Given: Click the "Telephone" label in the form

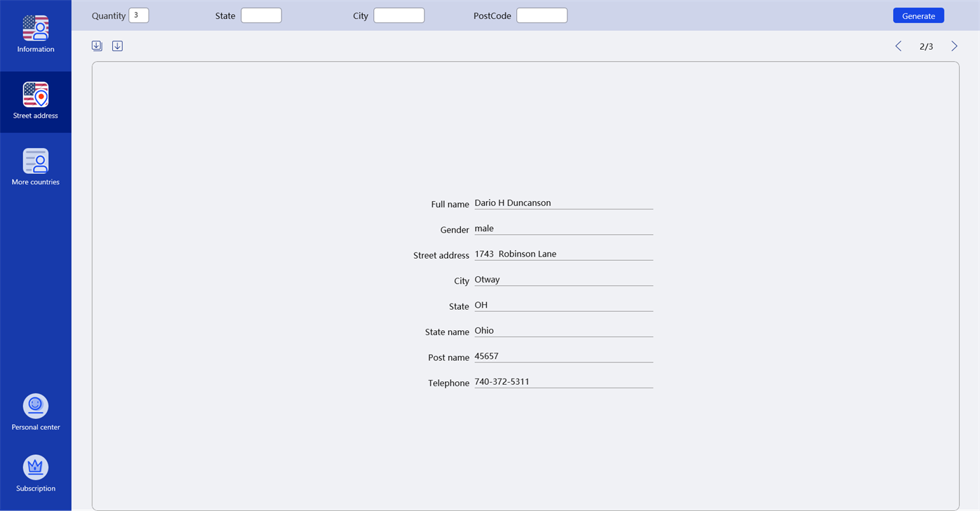Looking at the screenshot, I should (448, 383).
